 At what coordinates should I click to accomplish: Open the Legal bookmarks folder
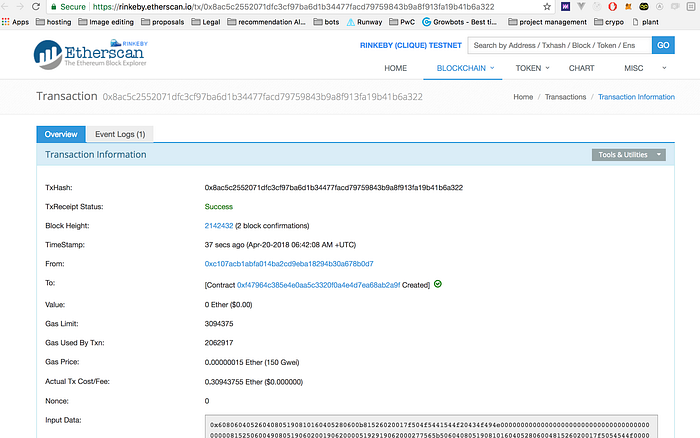pyautogui.click(x=206, y=22)
